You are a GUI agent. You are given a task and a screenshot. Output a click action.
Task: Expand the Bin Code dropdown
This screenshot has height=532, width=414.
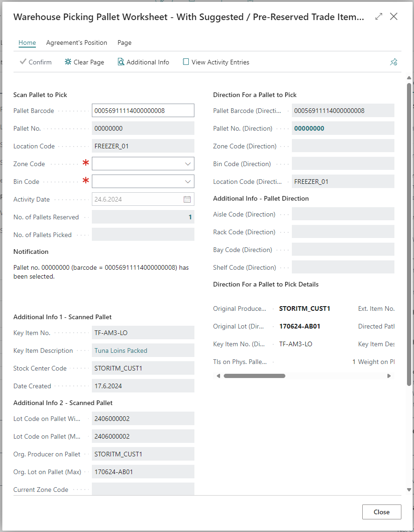pos(188,182)
